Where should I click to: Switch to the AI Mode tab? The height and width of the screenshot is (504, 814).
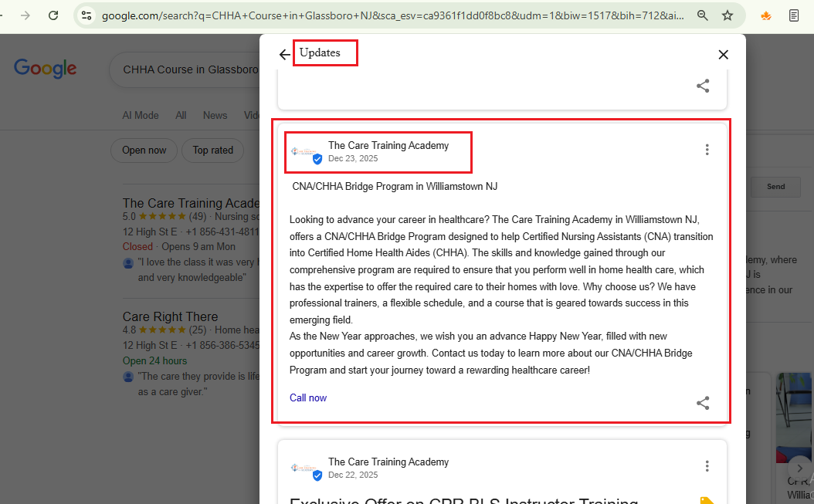click(141, 116)
